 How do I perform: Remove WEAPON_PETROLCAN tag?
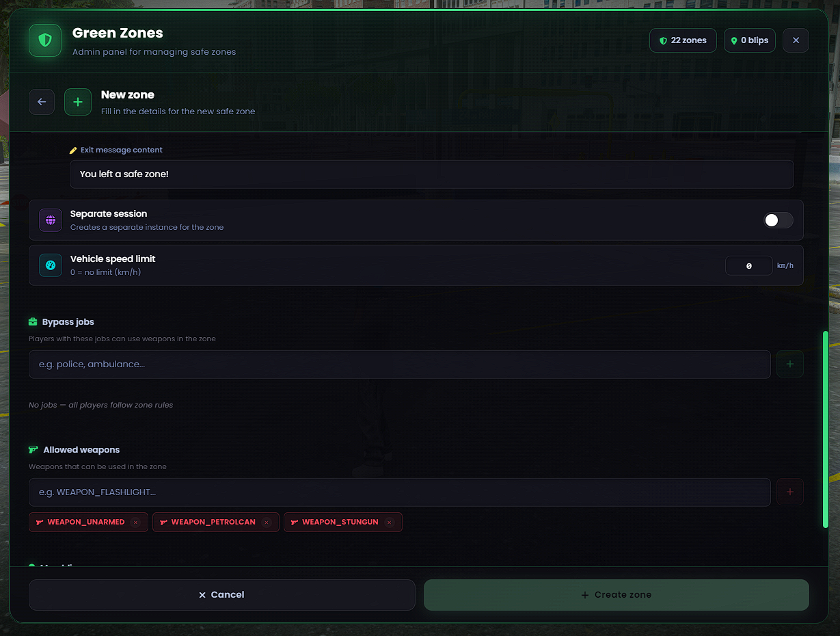coord(267,522)
